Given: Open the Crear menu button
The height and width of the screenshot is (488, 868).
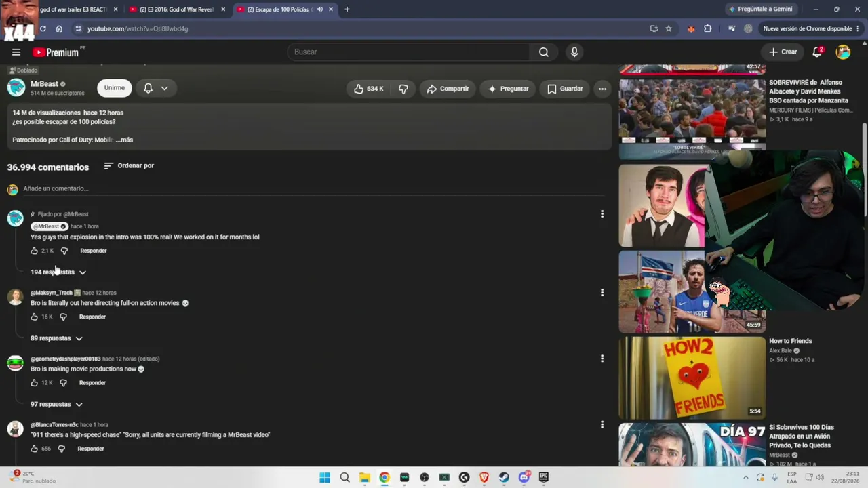Looking at the screenshot, I should tap(783, 52).
